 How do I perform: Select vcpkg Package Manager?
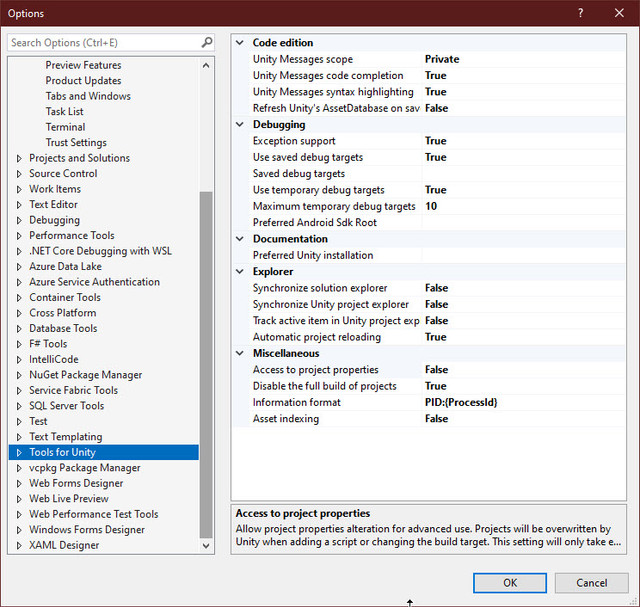(x=84, y=468)
